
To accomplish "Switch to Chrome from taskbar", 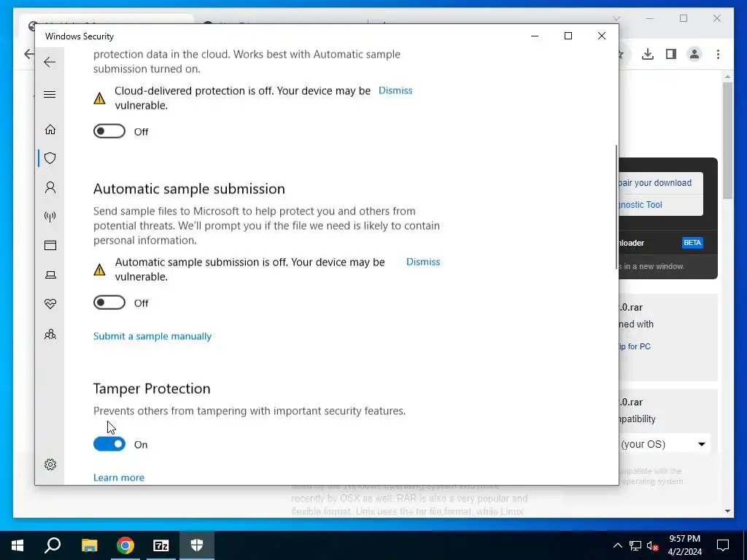I will [125, 545].
